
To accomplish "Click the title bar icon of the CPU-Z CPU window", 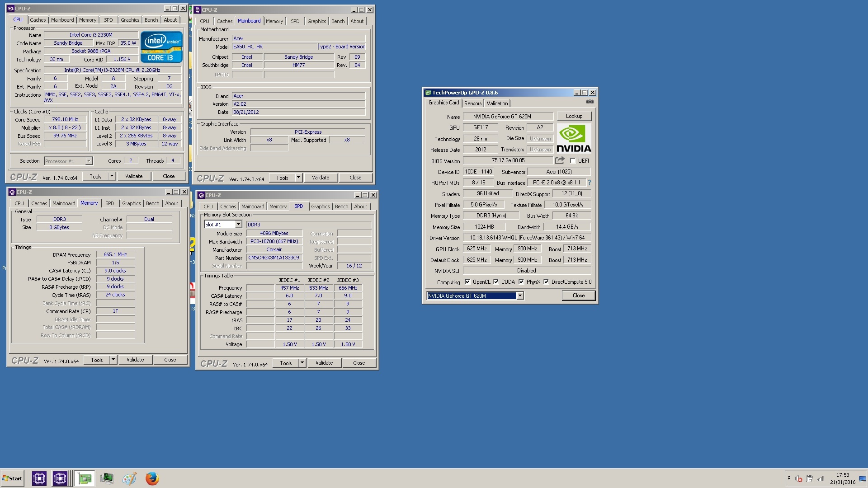I will (x=11, y=9).
